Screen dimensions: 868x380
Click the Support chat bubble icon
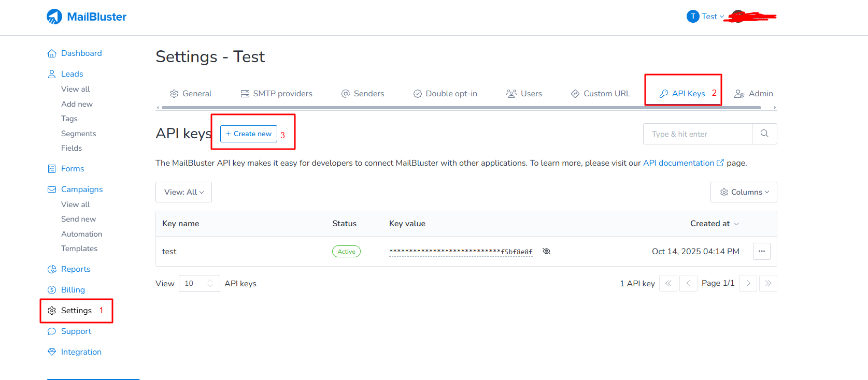(52, 331)
